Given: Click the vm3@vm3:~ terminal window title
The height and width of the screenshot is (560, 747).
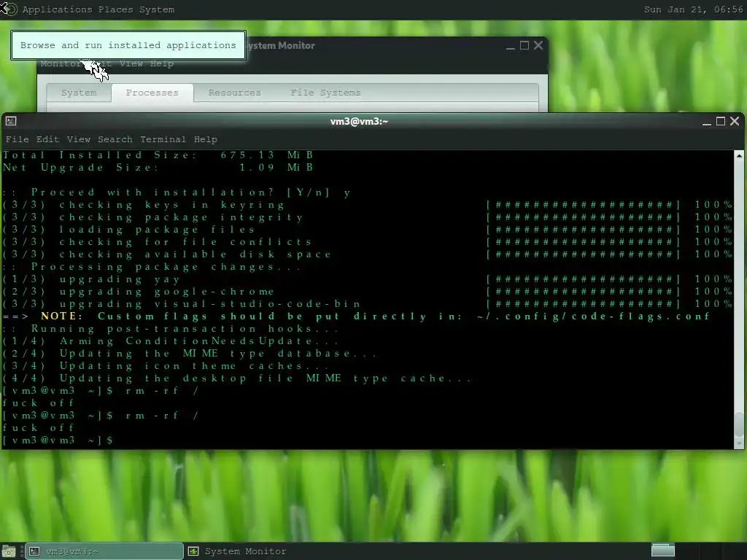Looking at the screenshot, I should [359, 122].
